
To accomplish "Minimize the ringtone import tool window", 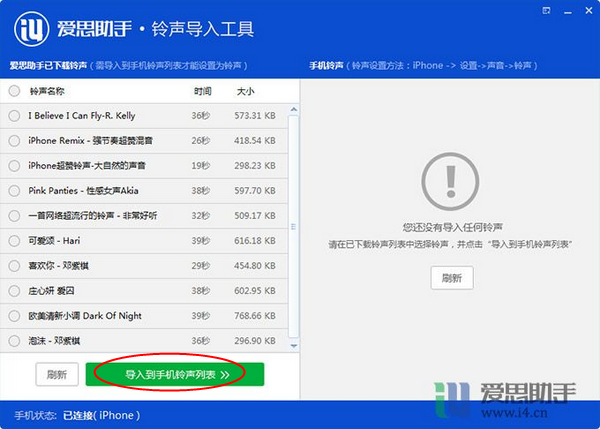I will [568, 11].
